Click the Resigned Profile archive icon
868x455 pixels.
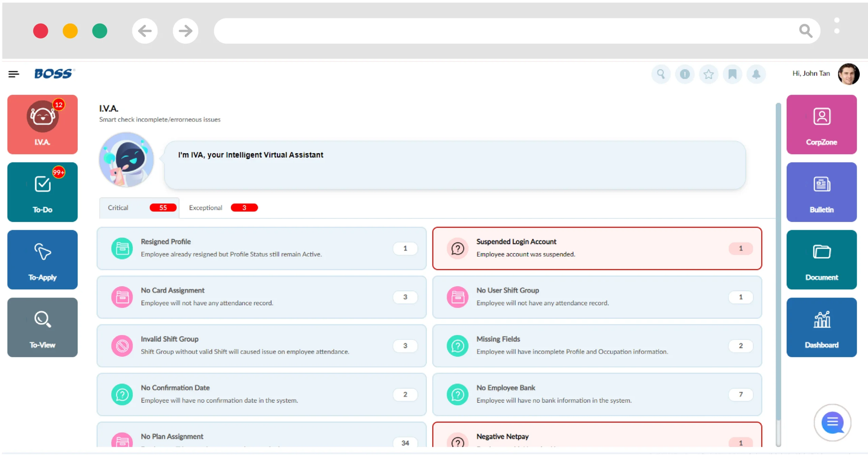(122, 249)
